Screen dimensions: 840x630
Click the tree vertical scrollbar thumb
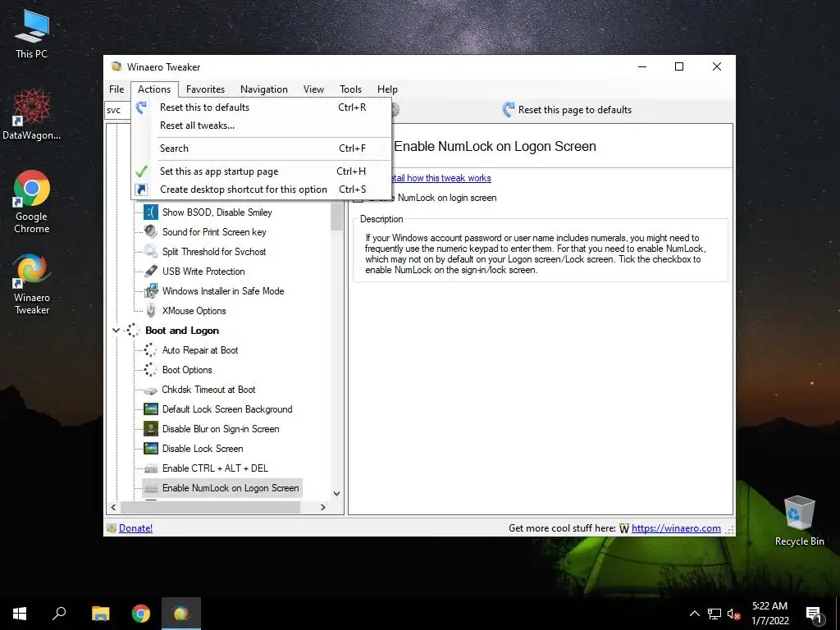336,217
